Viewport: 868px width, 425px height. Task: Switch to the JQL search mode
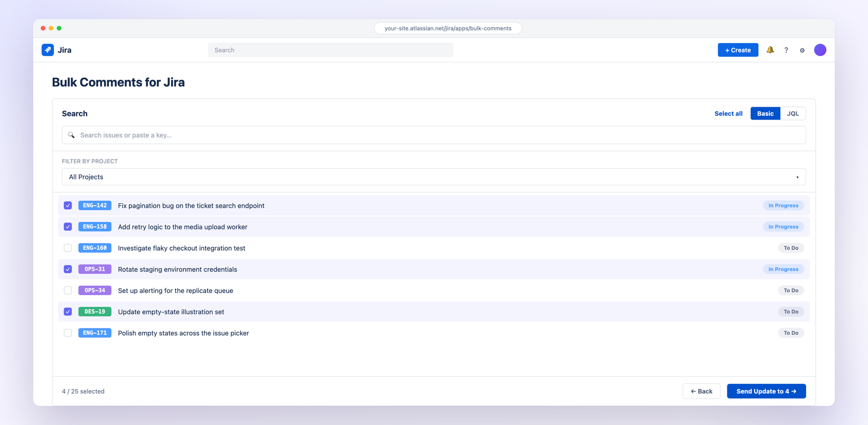[x=793, y=113]
